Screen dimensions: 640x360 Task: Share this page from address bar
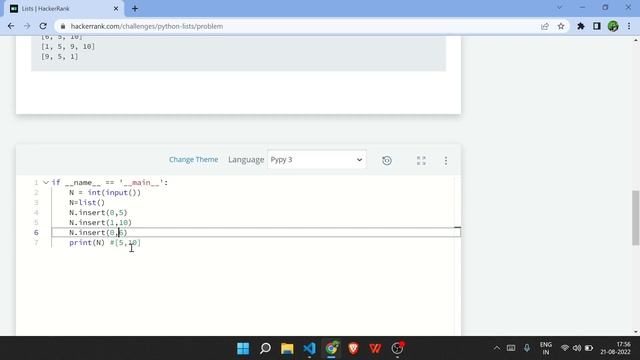[545, 26]
